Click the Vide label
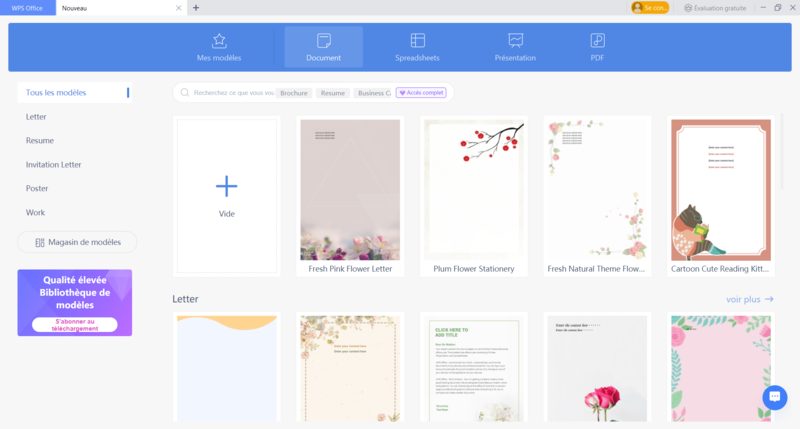This screenshot has width=800, height=429. (x=227, y=214)
